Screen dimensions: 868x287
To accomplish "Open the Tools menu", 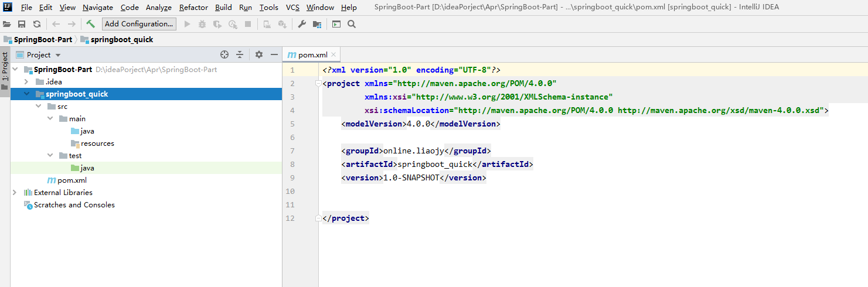I will 269,8.
